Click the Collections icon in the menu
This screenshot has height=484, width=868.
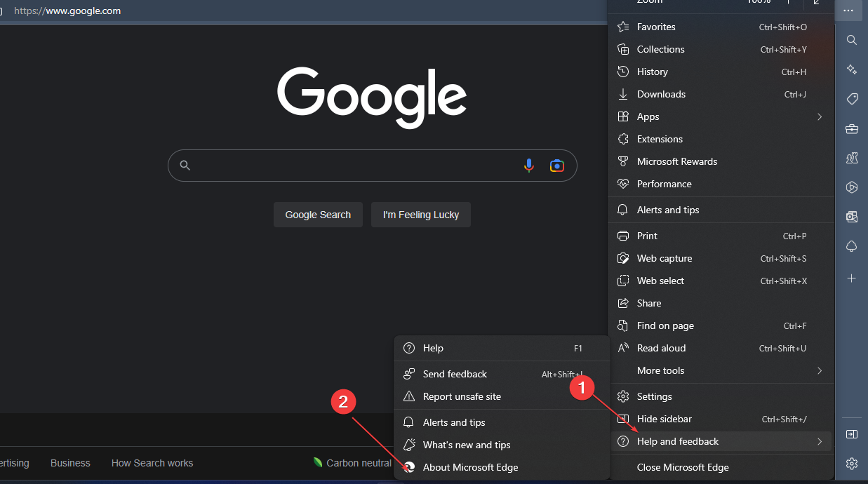click(x=622, y=49)
